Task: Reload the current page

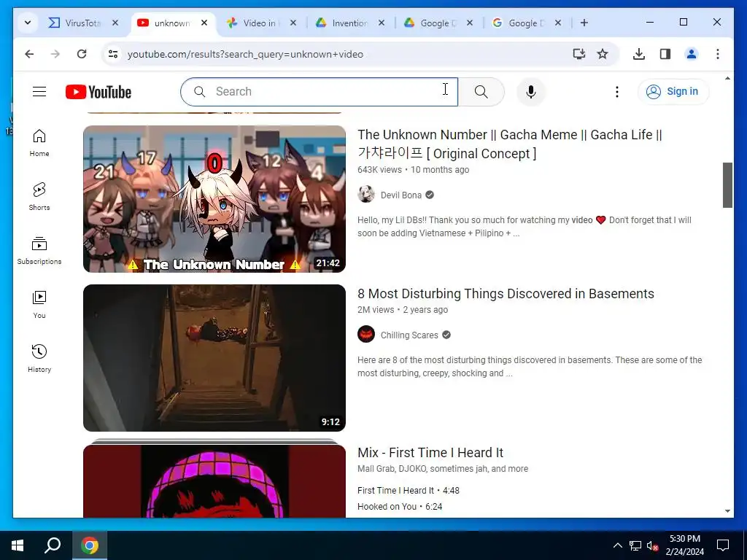Action: click(x=82, y=54)
